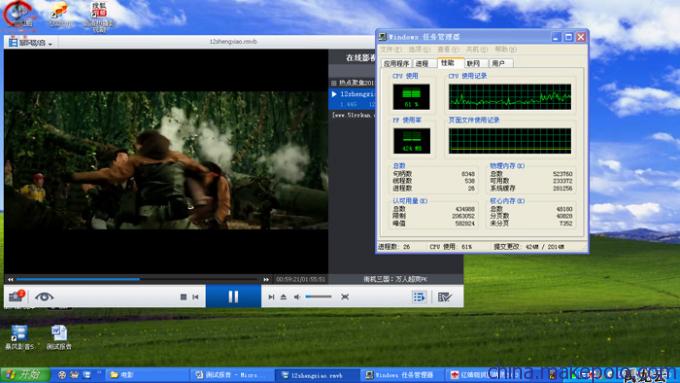Click the checklist icon beside playlist button
The image size is (680, 383).
pyautogui.click(x=445, y=297)
